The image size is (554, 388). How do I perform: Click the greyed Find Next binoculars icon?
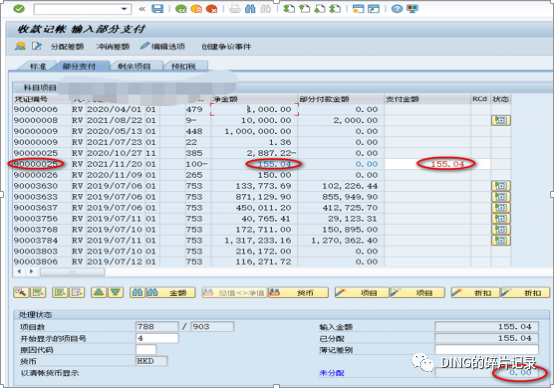pyautogui.click(x=265, y=9)
